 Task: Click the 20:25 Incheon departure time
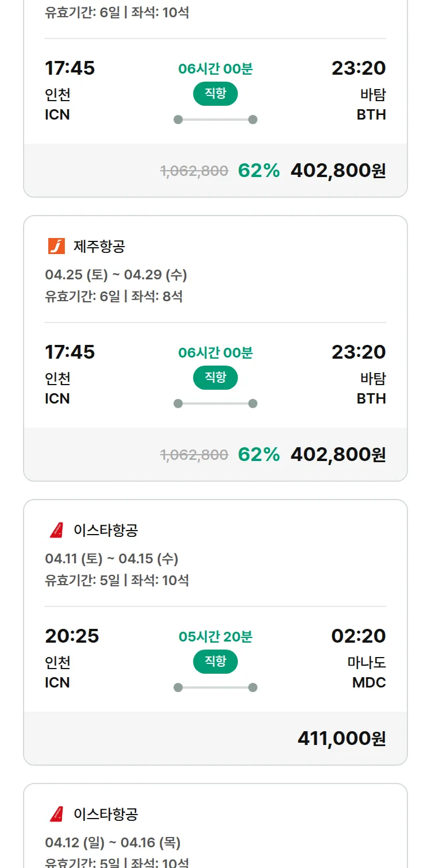pos(72,636)
